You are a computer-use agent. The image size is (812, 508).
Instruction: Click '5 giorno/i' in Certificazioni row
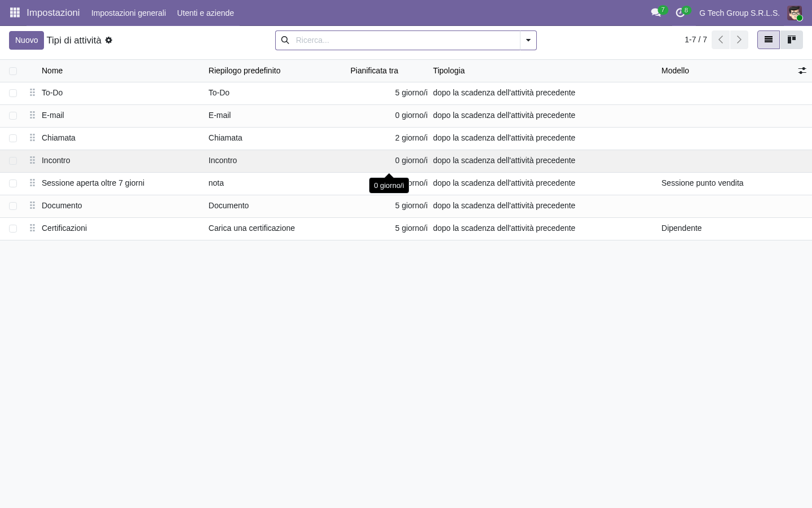tap(411, 228)
